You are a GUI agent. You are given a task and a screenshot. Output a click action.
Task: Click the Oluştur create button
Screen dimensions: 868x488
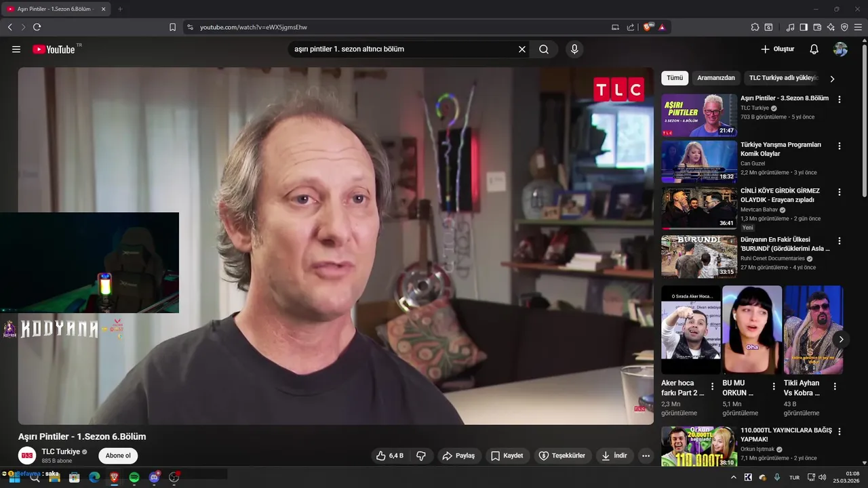tap(777, 49)
